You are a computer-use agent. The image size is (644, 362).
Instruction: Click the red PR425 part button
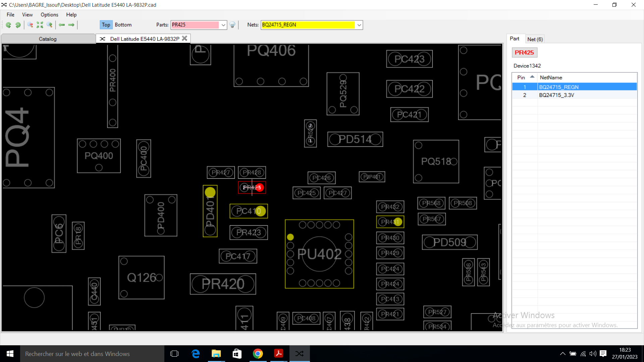524,53
